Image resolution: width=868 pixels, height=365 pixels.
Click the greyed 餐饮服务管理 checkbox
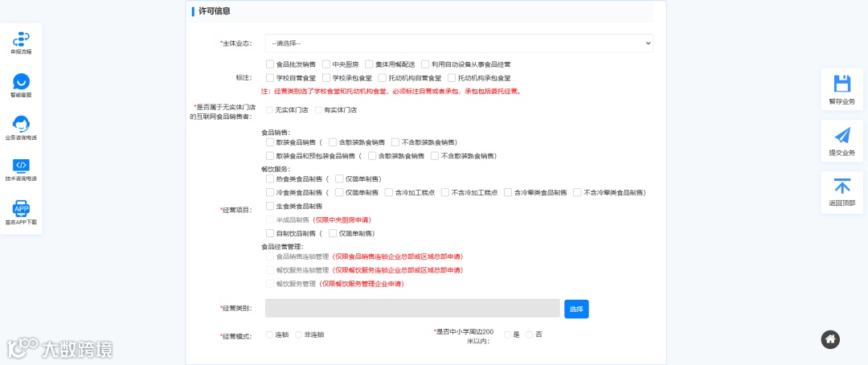pyautogui.click(x=269, y=284)
